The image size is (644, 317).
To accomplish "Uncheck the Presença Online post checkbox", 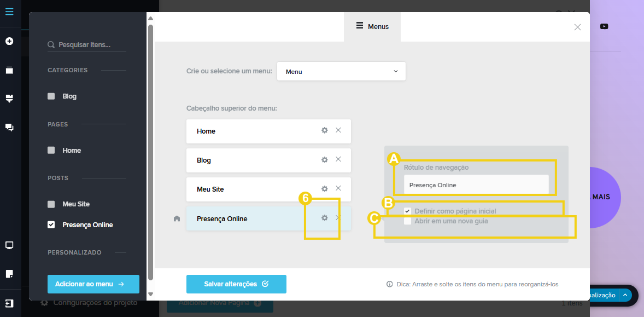I will click(x=51, y=224).
